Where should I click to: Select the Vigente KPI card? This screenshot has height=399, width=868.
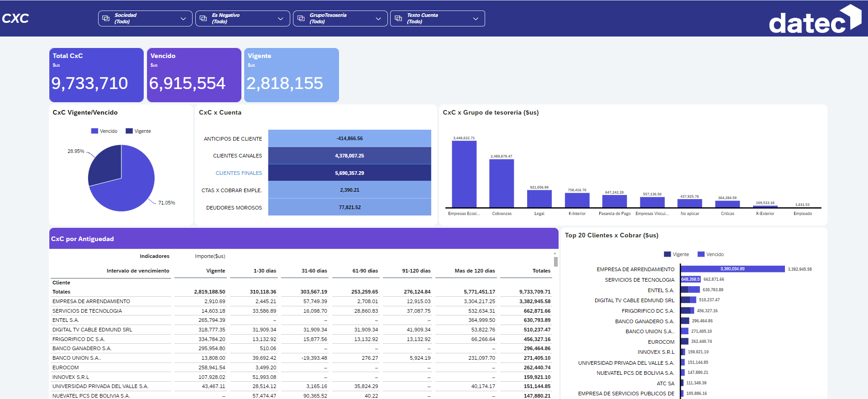click(x=292, y=75)
